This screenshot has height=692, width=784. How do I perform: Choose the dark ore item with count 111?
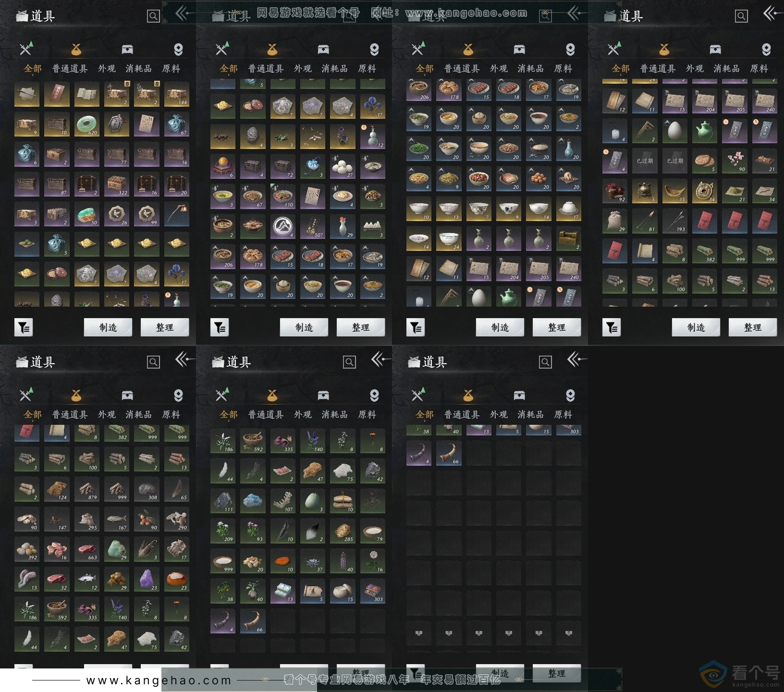click(222, 501)
